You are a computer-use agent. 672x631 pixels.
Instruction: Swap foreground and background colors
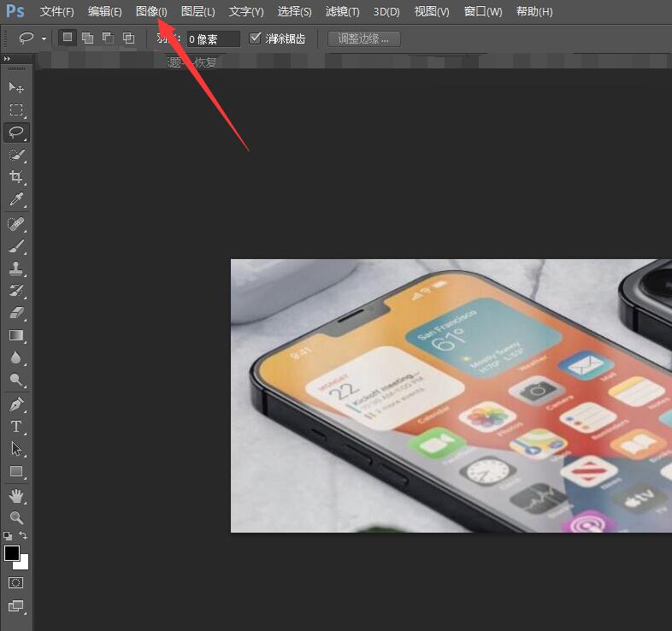(x=23, y=535)
